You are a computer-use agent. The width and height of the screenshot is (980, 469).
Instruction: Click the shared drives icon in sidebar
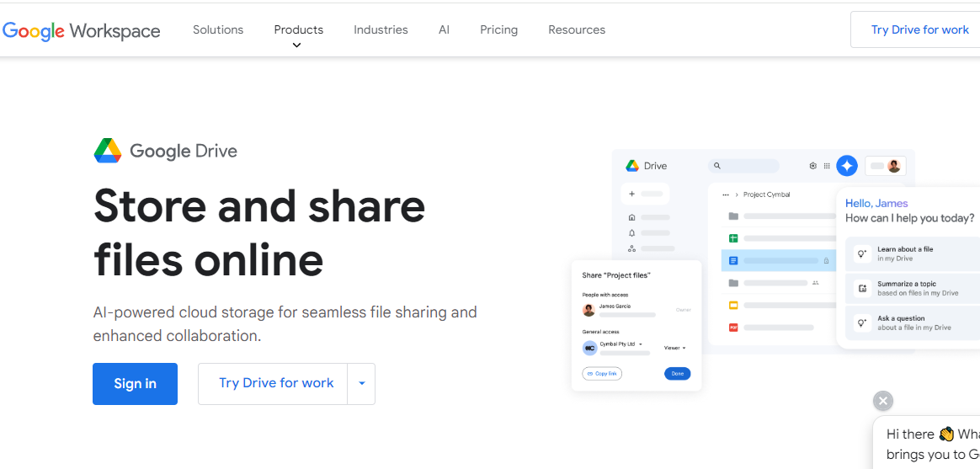coord(632,248)
